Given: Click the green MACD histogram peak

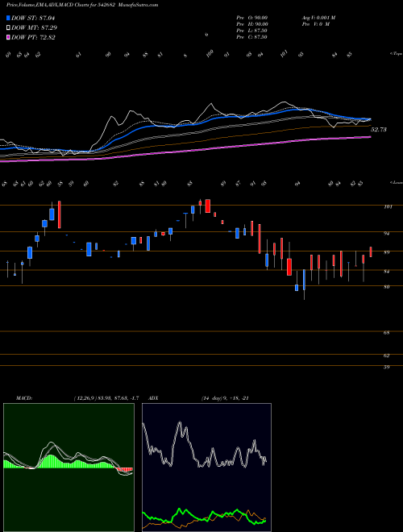Looking at the screenshot, I should click(51, 461).
